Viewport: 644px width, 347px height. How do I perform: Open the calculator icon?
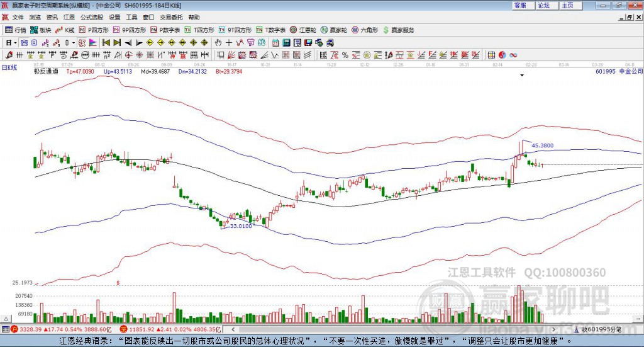(286, 43)
